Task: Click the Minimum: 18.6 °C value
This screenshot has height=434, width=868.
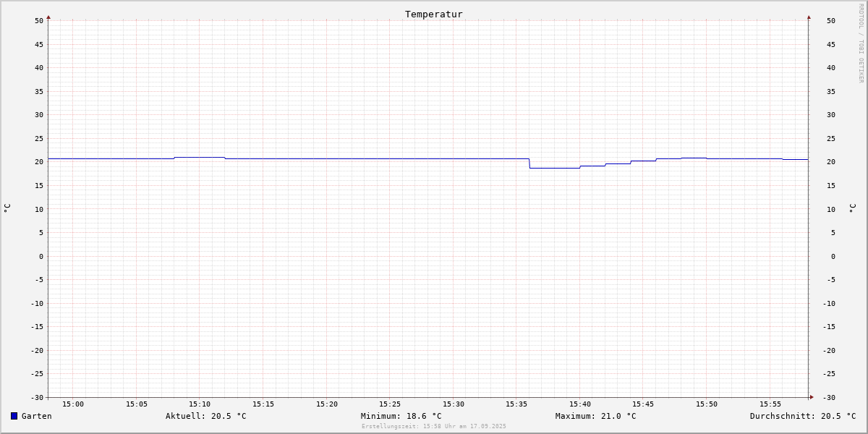Action: tap(401, 416)
